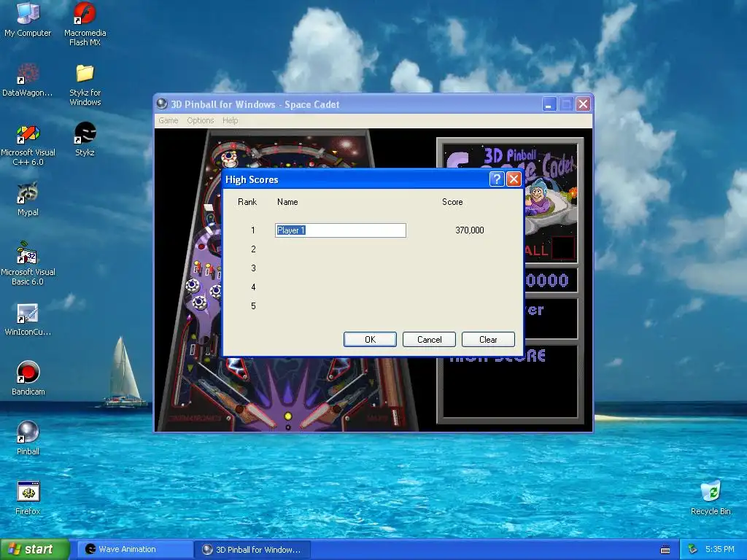Open the Options menu
The width and height of the screenshot is (747, 560).
(200, 120)
